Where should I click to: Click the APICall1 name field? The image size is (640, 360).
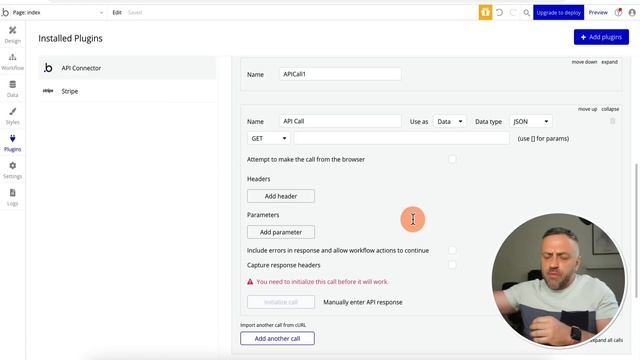[x=340, y=74]
